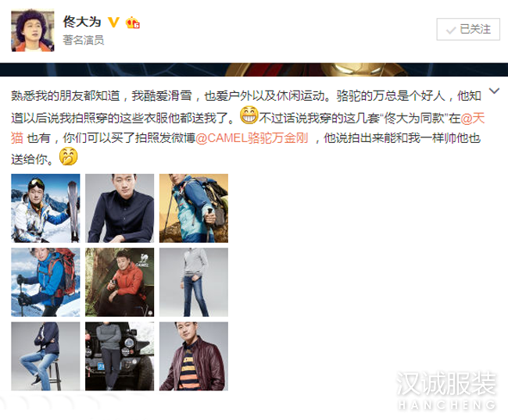Open the grey sweater and jeans photo
Image resolution: width=508 pixels, height=420 pixels.
(x=194, y=282)
